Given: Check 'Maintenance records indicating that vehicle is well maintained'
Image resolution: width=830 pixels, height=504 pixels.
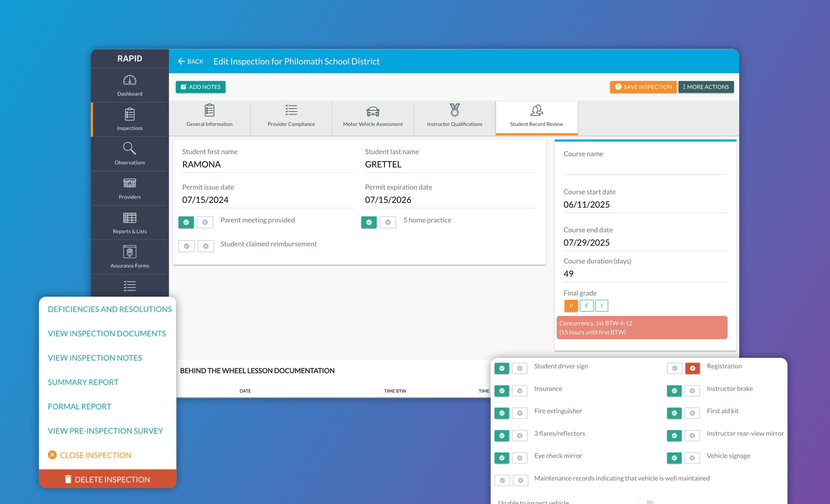Looking at the screenshot, I should (502, 480).
